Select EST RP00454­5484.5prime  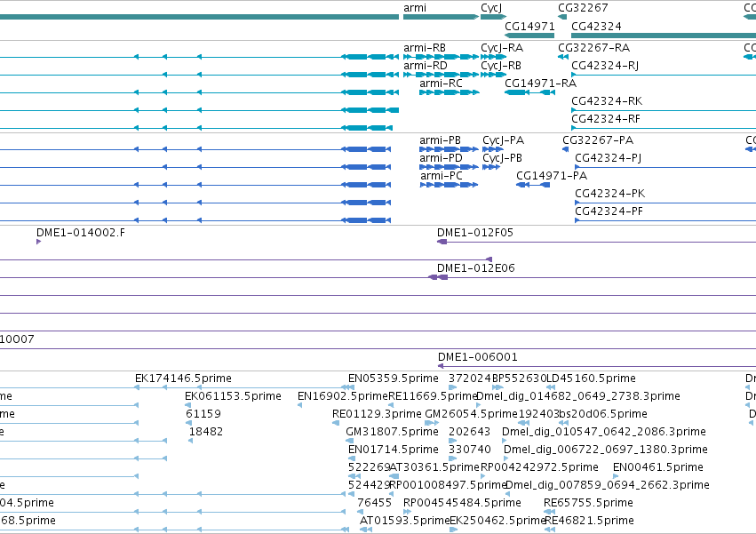[x=462, y=503]
